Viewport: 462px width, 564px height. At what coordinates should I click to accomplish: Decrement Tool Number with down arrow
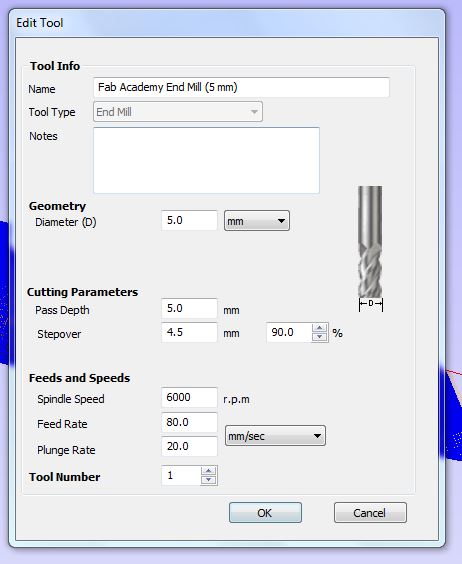tap(209, 480)
